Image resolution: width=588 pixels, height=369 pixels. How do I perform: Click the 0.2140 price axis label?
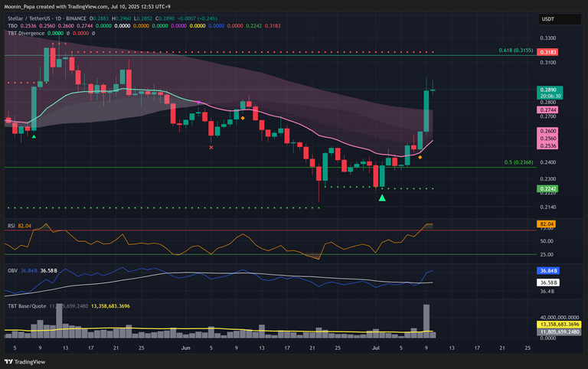548,207
